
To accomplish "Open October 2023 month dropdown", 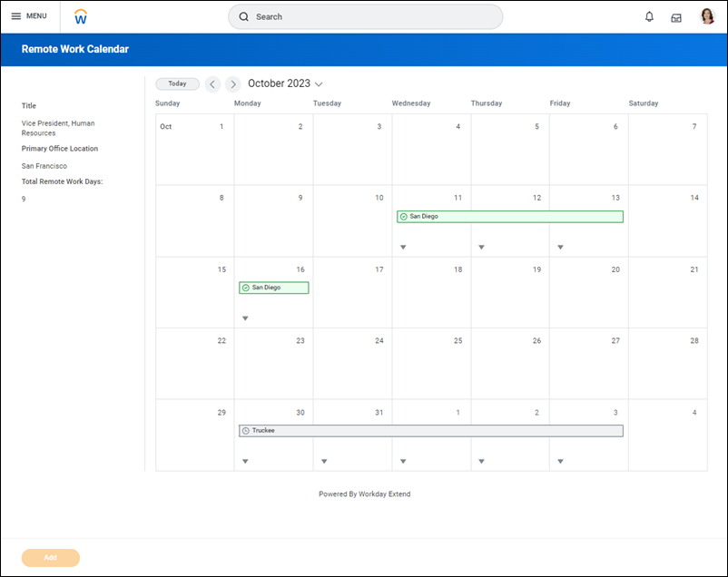I will coord(285,83).
